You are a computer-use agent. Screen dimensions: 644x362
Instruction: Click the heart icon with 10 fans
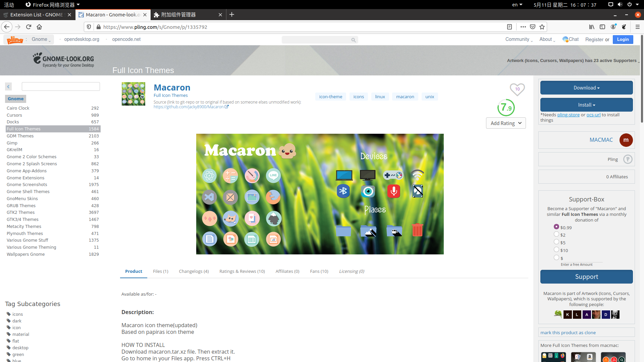(x=517, y=89)
